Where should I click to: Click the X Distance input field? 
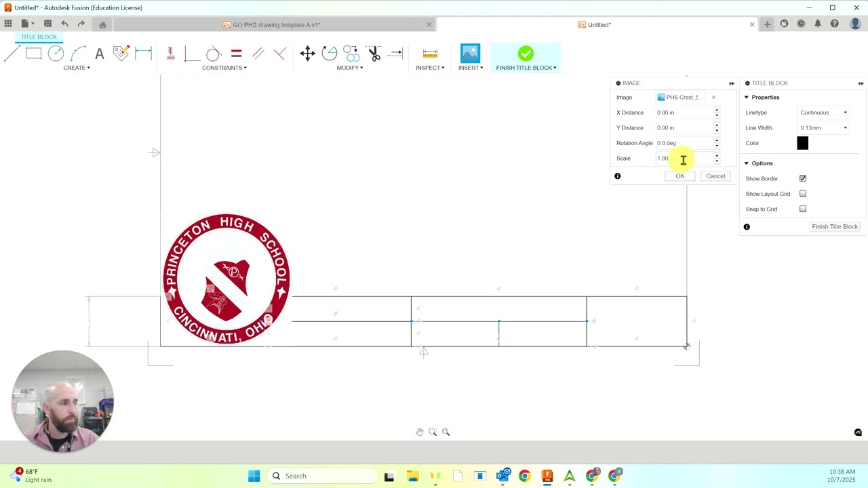(x=685, y=113)
